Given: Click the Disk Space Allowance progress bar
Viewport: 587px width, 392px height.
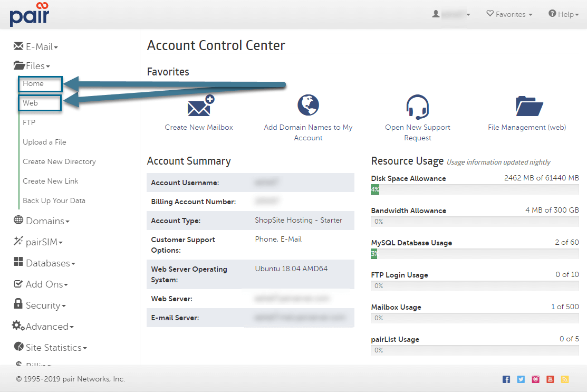Looking at the screenshot, I should pos(475,189).
